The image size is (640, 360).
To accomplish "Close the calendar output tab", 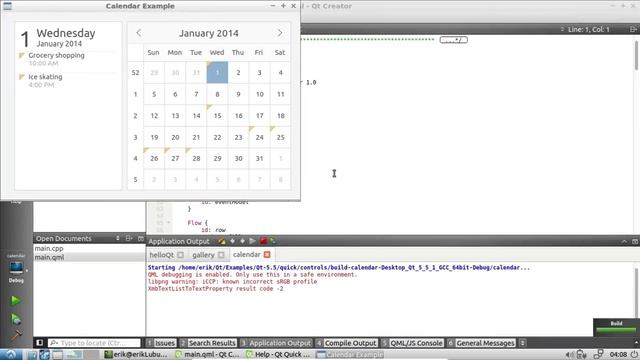I will point(267,254).
